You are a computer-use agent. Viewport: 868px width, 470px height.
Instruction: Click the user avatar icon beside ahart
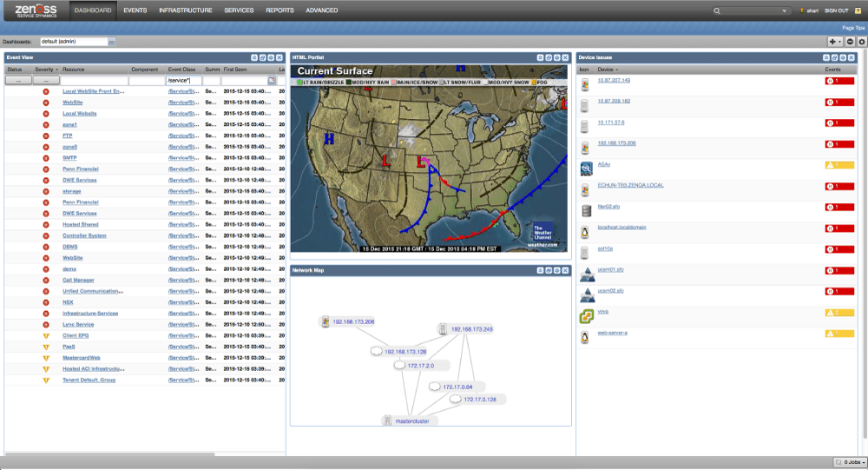[x=801, y=10]
